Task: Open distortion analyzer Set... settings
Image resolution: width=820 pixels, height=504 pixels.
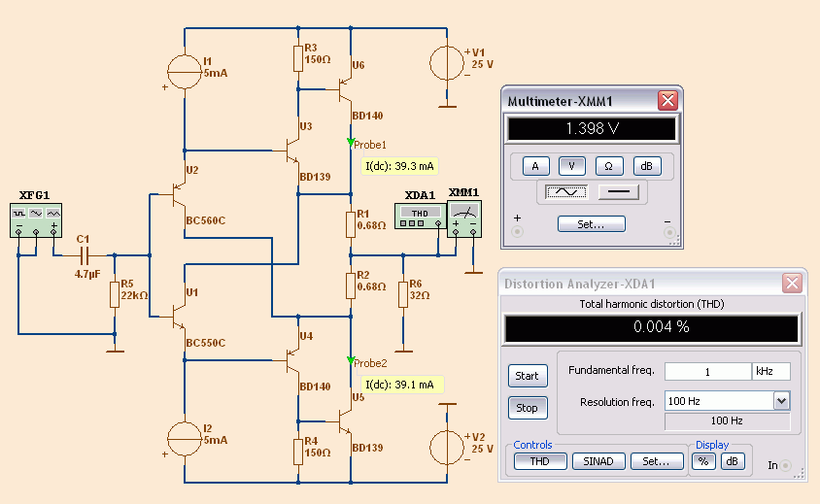Action: coord(657,461)
